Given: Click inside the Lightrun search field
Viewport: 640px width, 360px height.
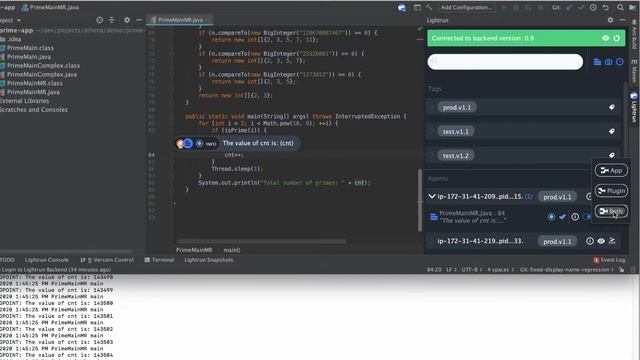Looking at the screenshot, I should [505, 62].
